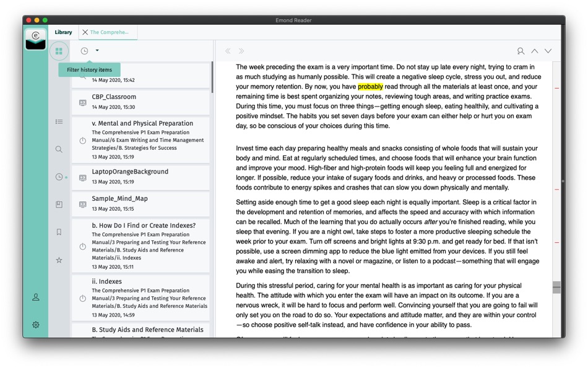Switch to the Library tab
Viewport: 588px width, 368px height.
click(63, 32)
